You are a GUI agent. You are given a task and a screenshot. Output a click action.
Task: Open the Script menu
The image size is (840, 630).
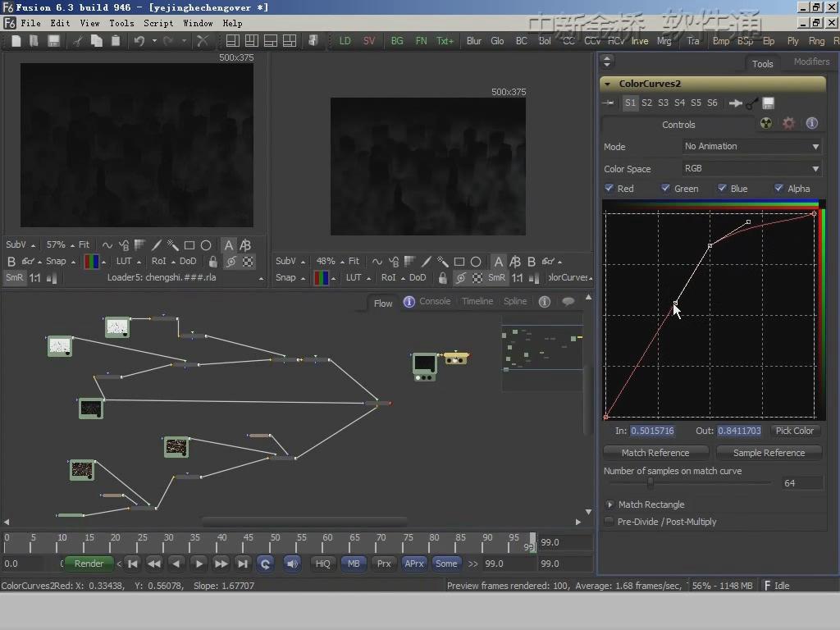point(158,23)
